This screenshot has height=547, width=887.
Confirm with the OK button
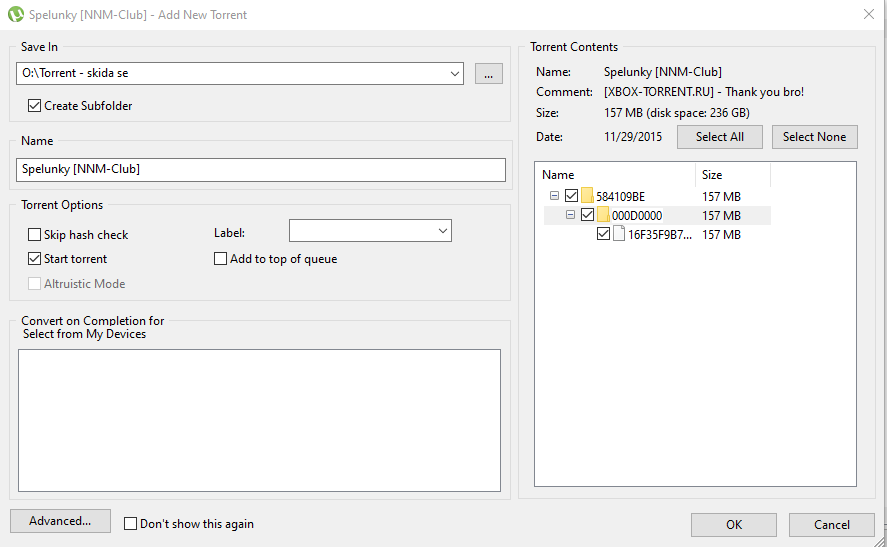tap(734, 525)
